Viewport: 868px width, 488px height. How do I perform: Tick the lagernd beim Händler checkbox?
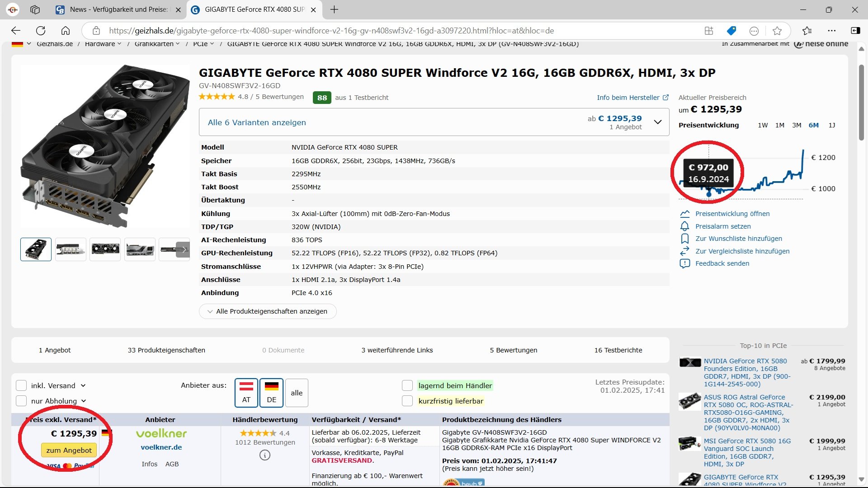click(x=407, y=385)
